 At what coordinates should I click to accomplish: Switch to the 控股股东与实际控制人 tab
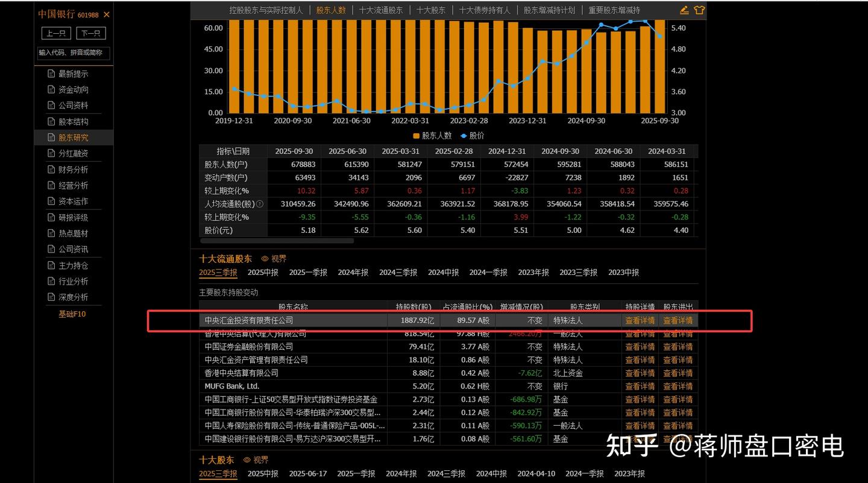coord(266,10)
